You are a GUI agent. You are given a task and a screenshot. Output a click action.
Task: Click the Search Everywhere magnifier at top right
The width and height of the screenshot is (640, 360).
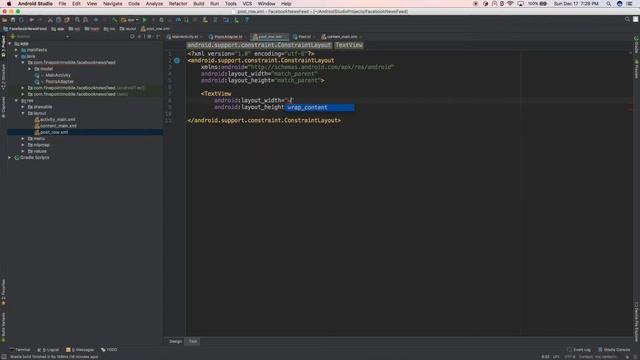pyautogui.click(x=627, y=19)
